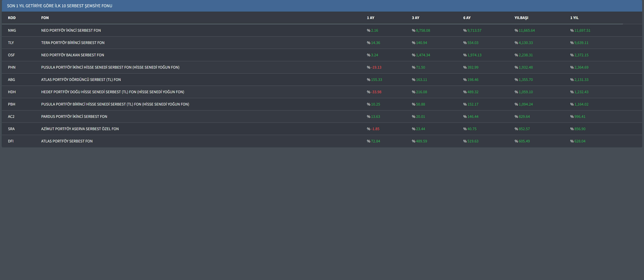Click PARDUS PORTFÖY İKİNCİ SERBEST FON
644x280 pixels.
[74, 116]
